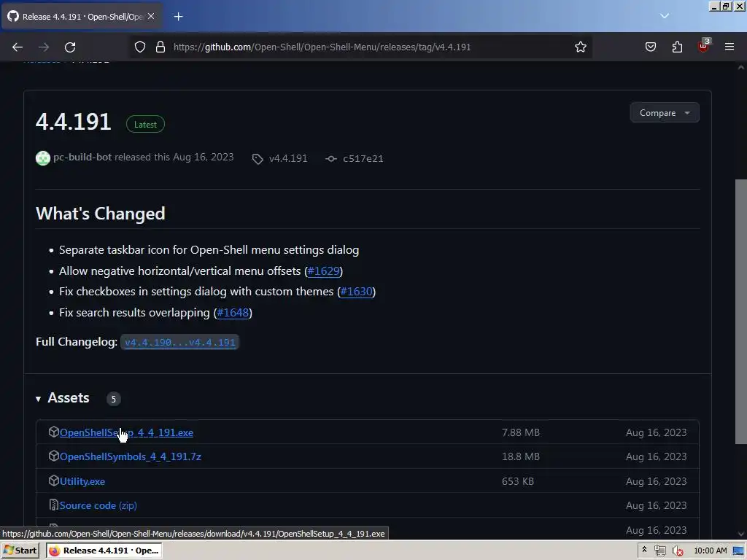Click the 7.88 MB file size
The height and width of the screenshot is (560, 747).
pos(521,432)
